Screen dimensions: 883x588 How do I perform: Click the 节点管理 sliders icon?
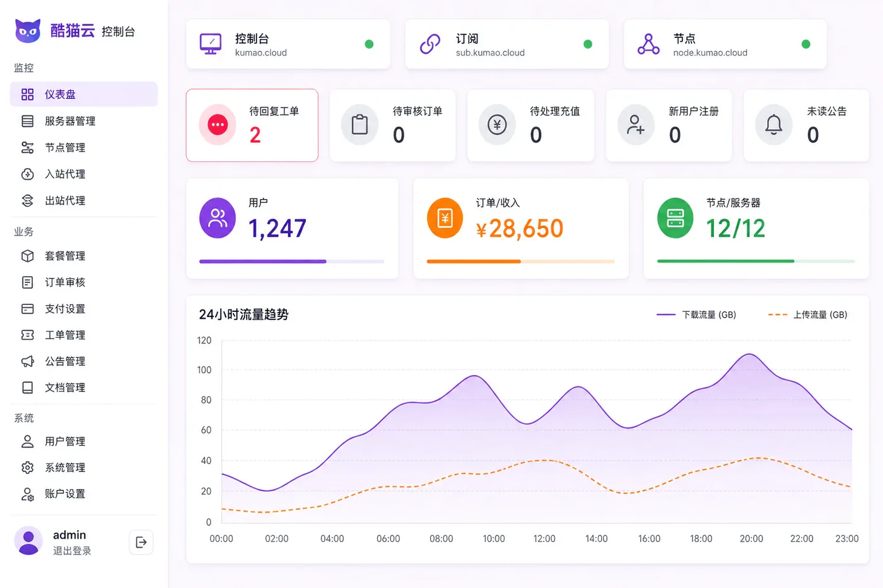click(x=28, y=147)
